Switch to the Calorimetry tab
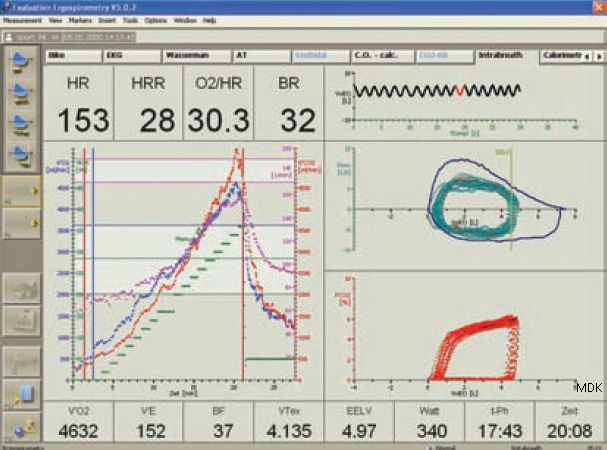This screenshot has width=607, height=450. pos(562,56)
